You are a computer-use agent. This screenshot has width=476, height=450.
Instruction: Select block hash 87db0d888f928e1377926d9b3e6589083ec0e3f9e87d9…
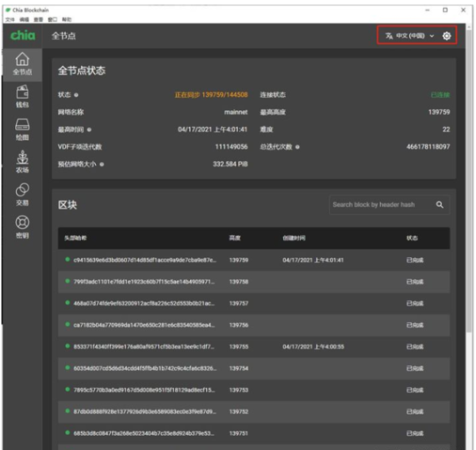click(145, 412)
